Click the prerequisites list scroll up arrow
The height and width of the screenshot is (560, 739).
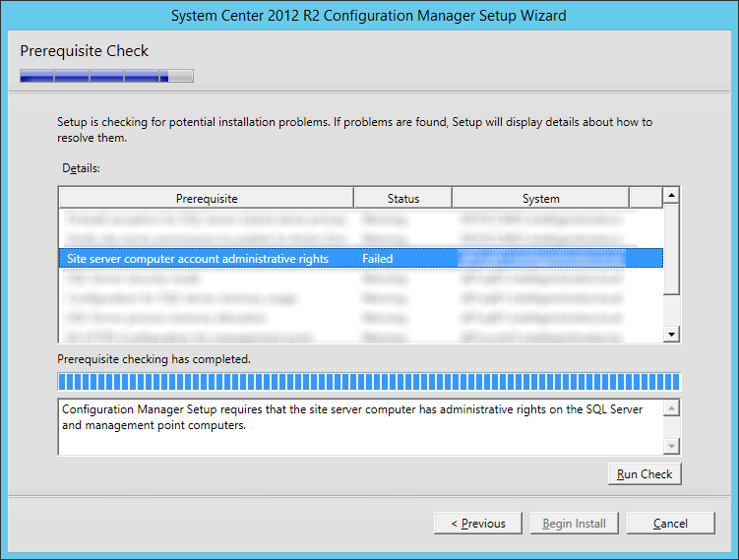[671, 195]
